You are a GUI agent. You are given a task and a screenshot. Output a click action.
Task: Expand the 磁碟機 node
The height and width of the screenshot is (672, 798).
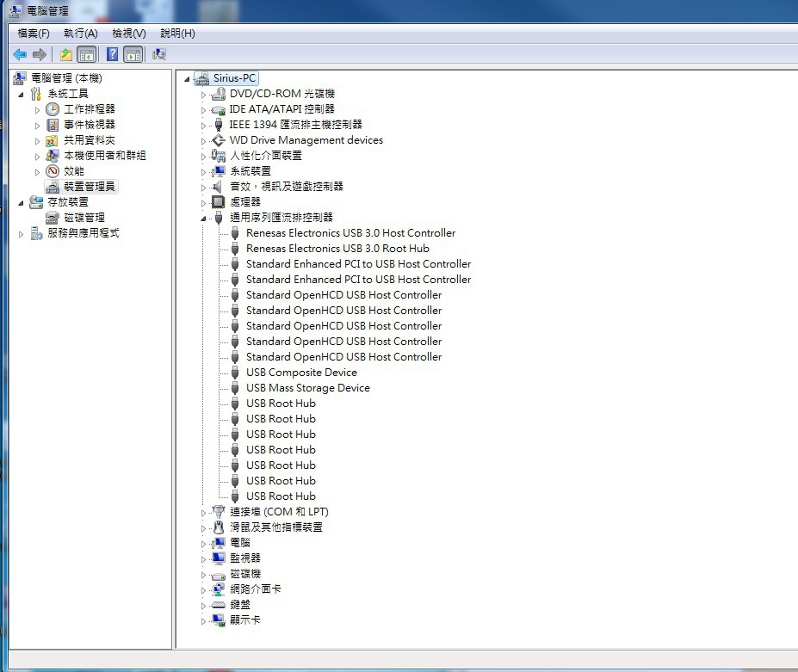pyautogui.click(x=203, y=575)
